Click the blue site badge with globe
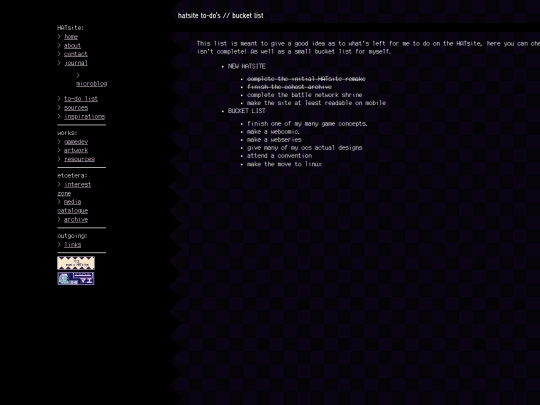The image size is (540, 405). pos(76,279)
